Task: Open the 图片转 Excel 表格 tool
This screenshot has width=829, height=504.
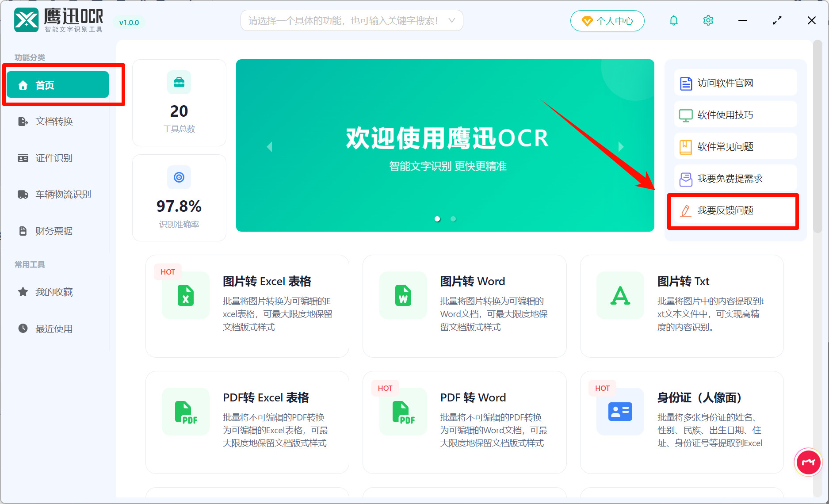Action: pos(247,305)
